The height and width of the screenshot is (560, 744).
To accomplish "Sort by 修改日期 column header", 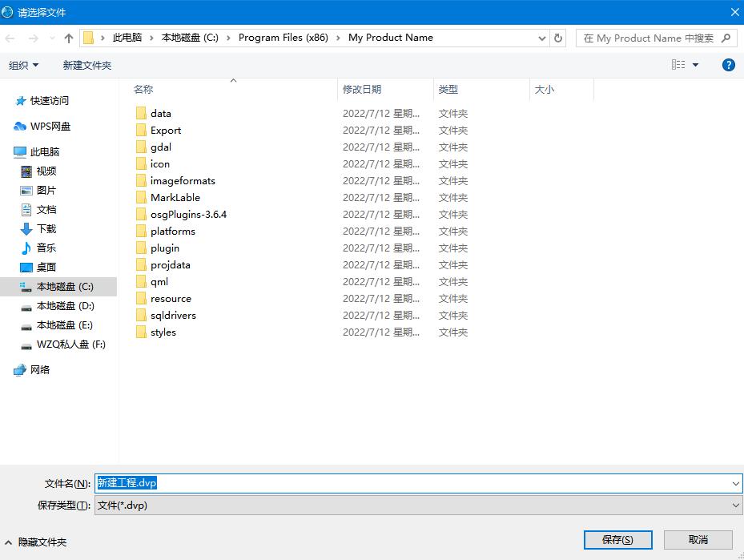I will coord(362,89).
